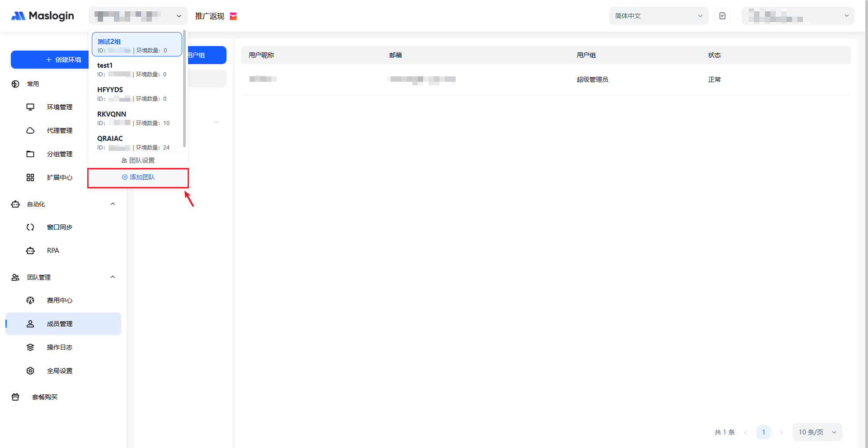Open the document icon in top bar
The height and width of the screenshot is (448, 868).
tap(722, 16)
